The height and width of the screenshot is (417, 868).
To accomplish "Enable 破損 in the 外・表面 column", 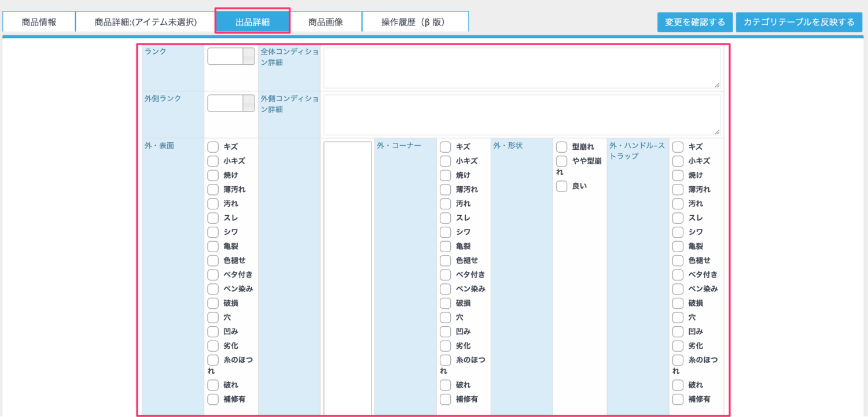I will [213, 303].
